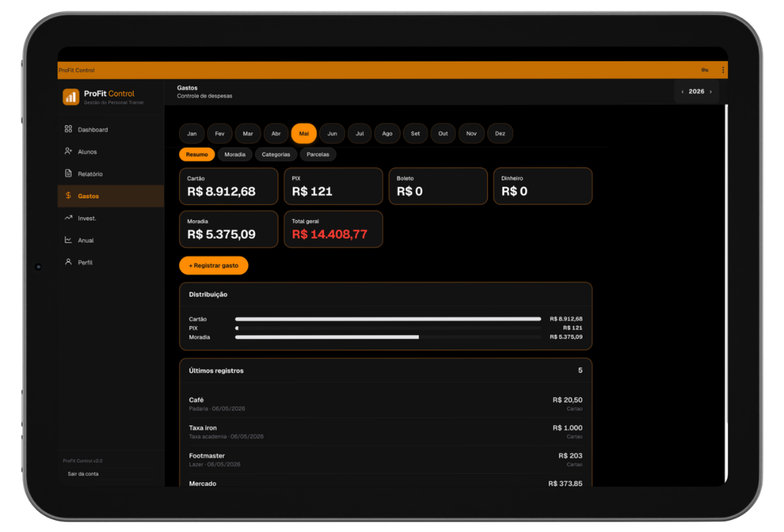The width and height of the screenshot is (784, 532).
Task: Click the Gastos dollar icon
Action: pos(69,195)
